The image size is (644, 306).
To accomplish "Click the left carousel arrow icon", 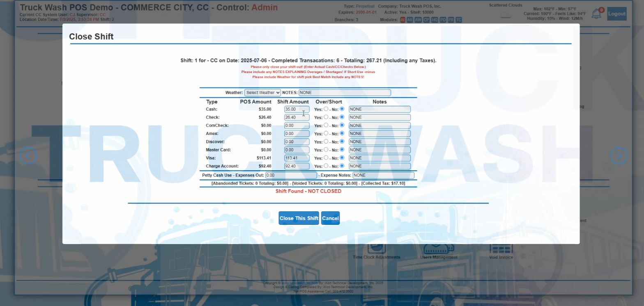I will 28,155.
